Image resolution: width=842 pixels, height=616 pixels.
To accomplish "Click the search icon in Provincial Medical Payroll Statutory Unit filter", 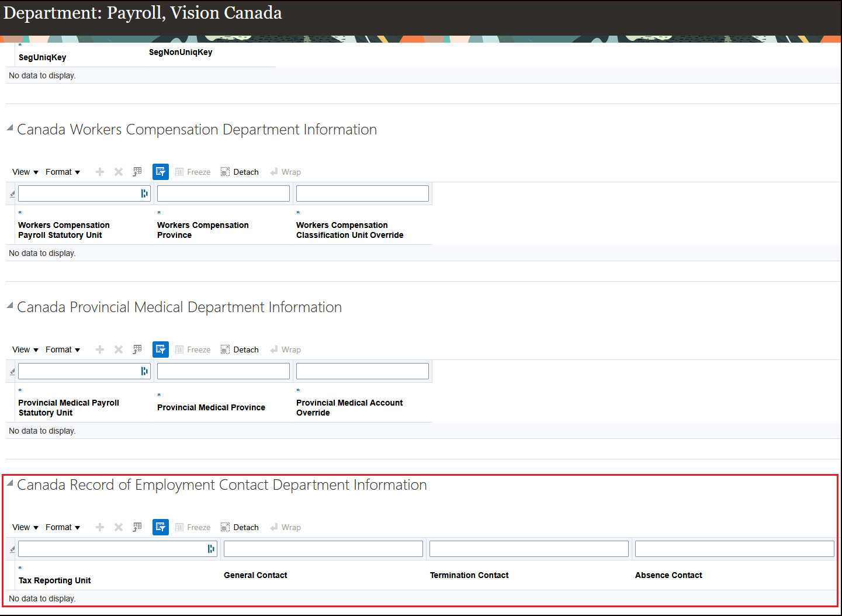I will click(x=145, y=371).
